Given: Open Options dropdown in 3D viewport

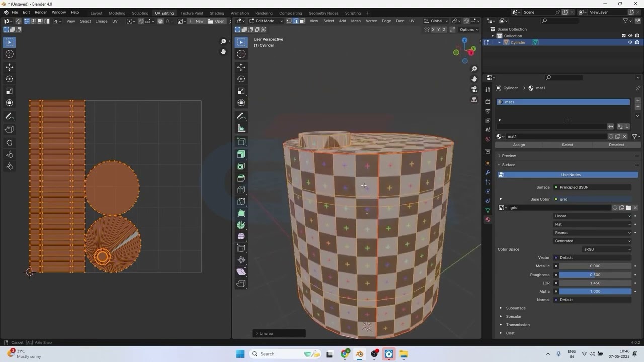Looking at the screenshot, I should point(468,30).
